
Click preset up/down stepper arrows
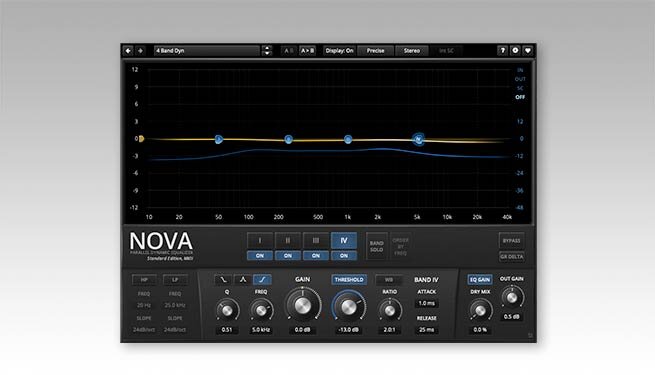(267, 51)
